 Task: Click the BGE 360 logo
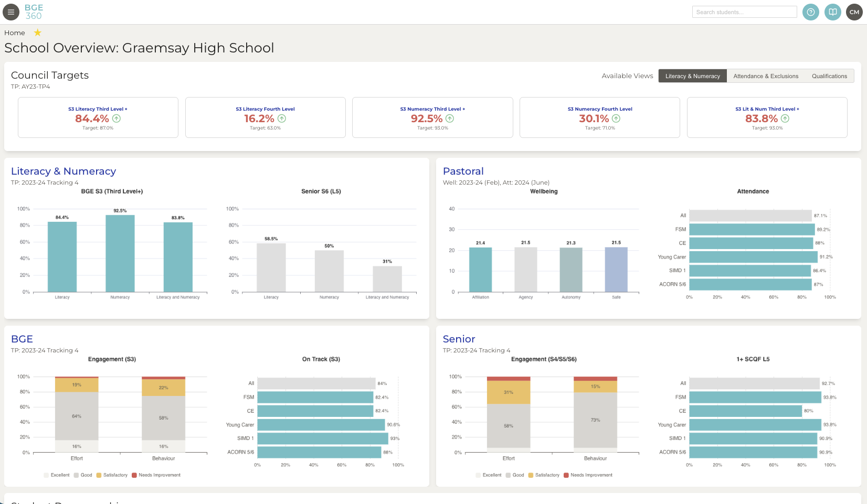[33, 12]
